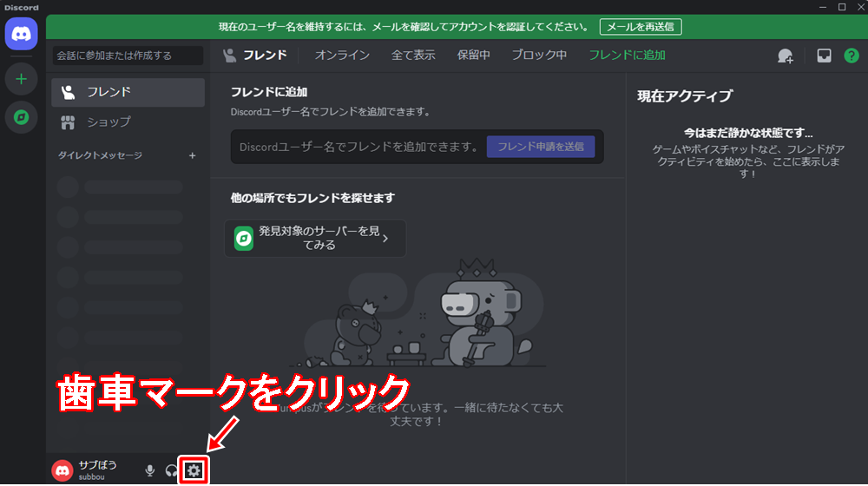Click the Discord username input field

358,147
